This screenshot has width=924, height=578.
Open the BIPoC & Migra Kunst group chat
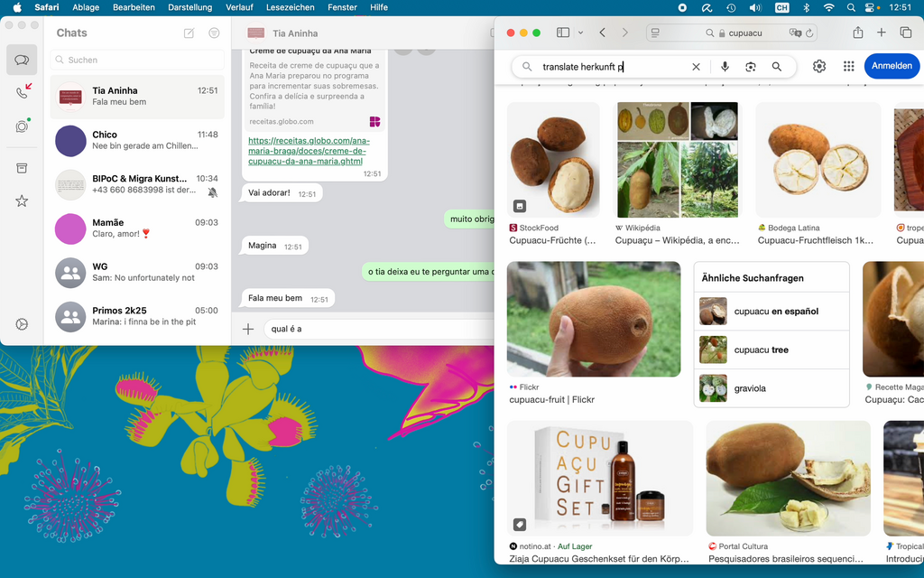(x=137, y=184)
